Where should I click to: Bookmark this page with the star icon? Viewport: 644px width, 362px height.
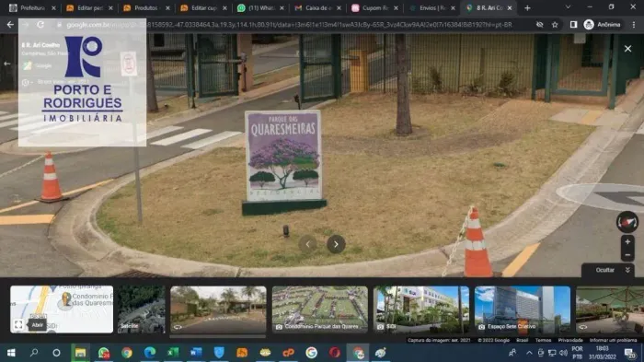point(555,25)
